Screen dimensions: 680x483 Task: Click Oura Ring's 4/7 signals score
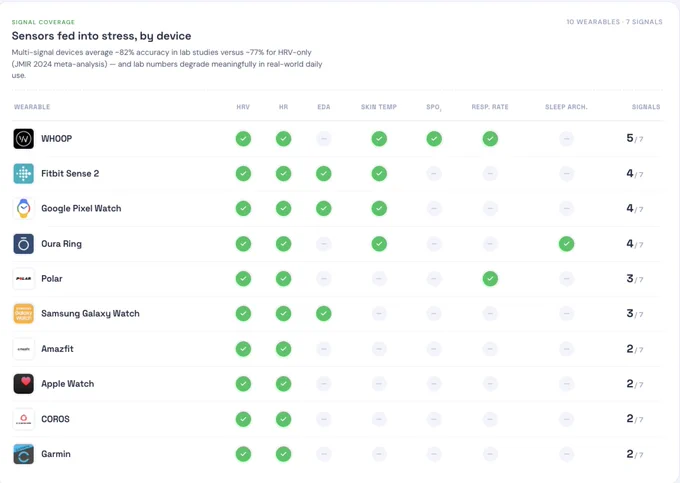click(635, 244)
